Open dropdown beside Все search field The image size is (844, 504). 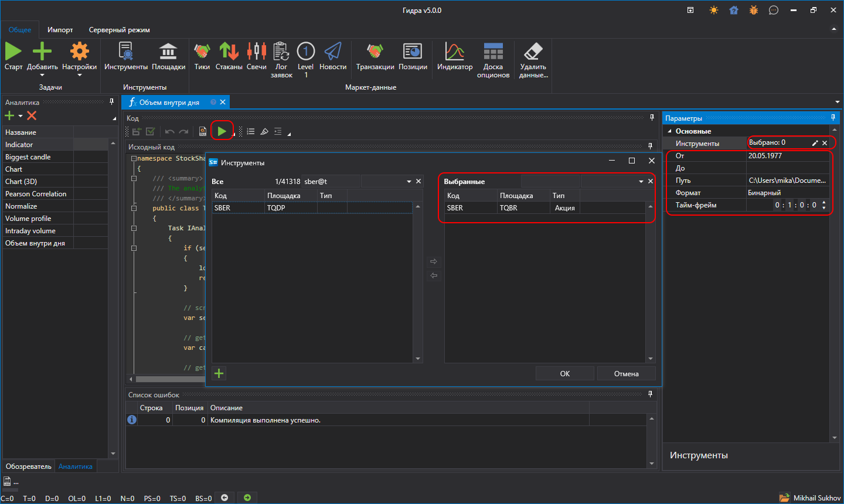point(409,182)
